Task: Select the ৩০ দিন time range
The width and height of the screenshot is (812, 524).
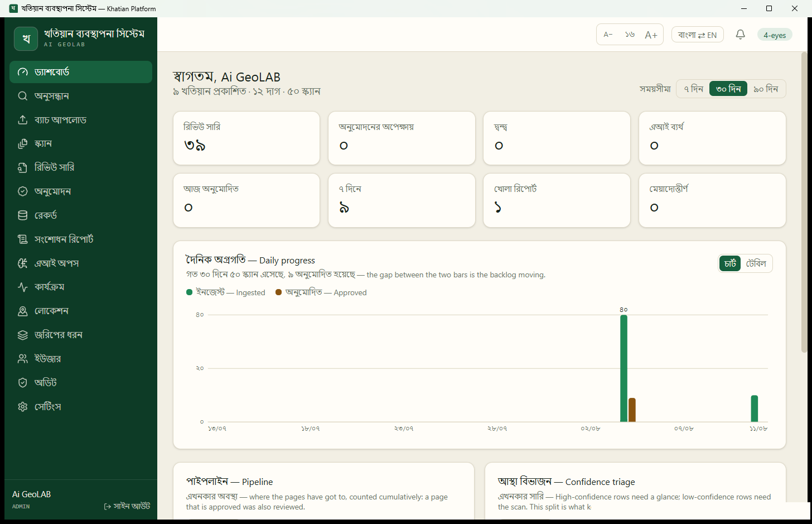Action: pos(728,89)
